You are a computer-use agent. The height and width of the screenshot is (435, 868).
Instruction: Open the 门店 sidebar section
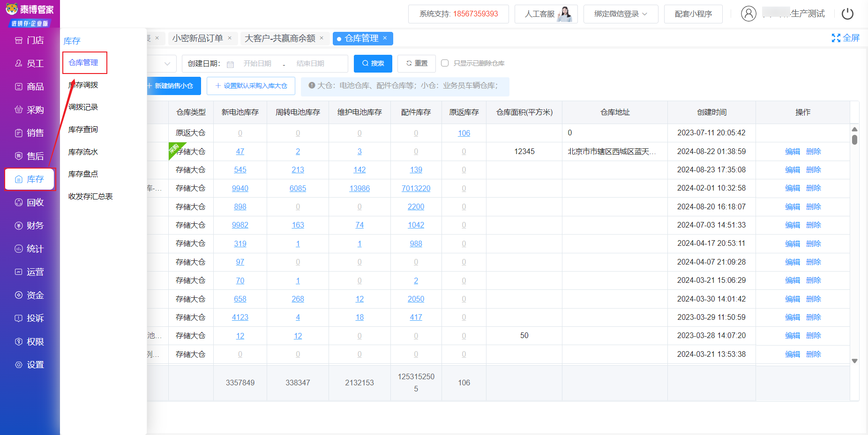[30, 40]
